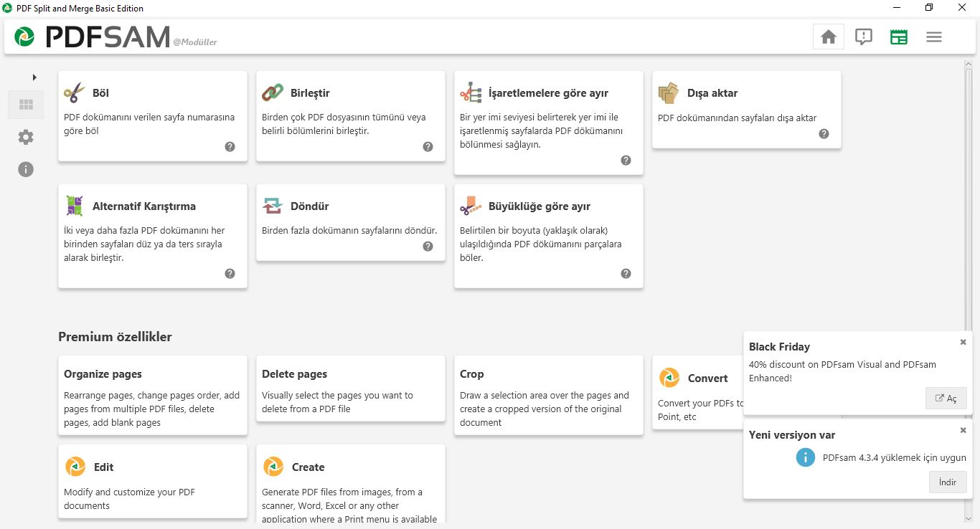
Task: Show help for the Döndür module
Action: pyautogui.click(x=428, y=246)
